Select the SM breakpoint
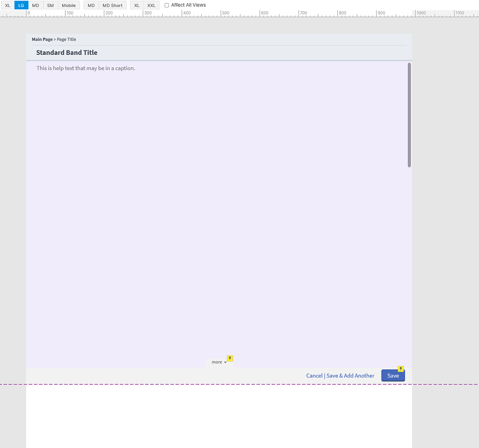The image size is (479, 448). 50,5
